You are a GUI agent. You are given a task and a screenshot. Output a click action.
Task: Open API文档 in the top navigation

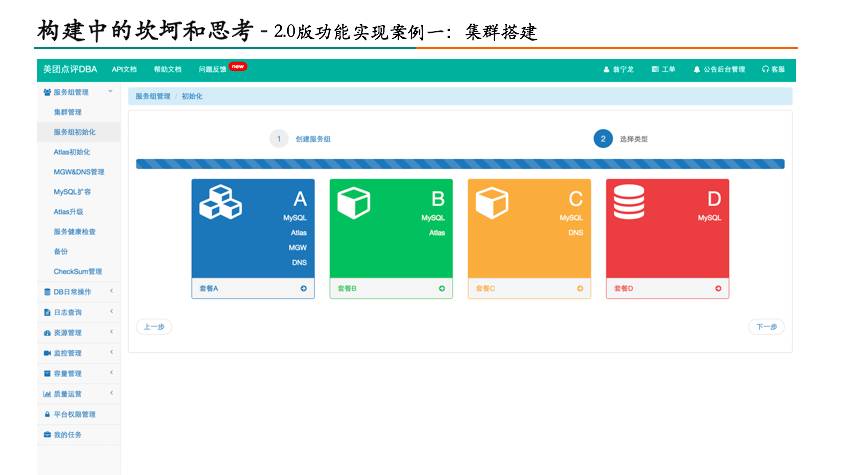coord(124,69)
